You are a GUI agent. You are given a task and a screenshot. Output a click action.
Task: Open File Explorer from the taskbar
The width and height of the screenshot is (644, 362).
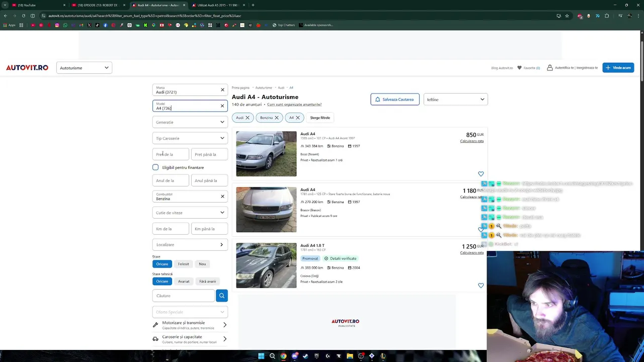point(350,356)
